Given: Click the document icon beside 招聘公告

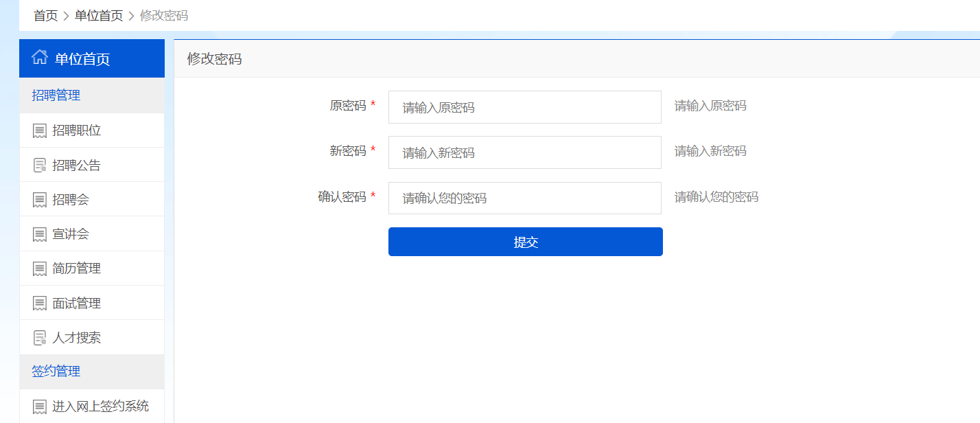Looking at the screenshot, I should [x=40, y=165].
